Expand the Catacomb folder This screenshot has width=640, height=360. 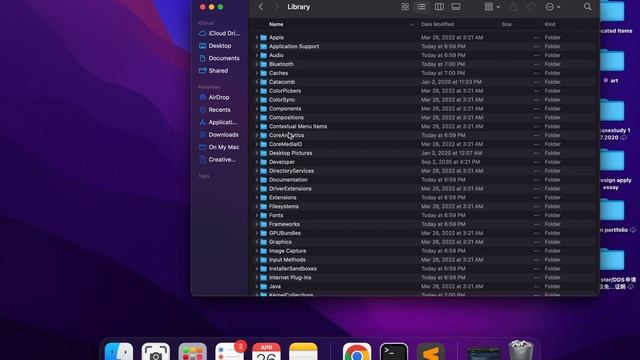(x=257, y=82)
